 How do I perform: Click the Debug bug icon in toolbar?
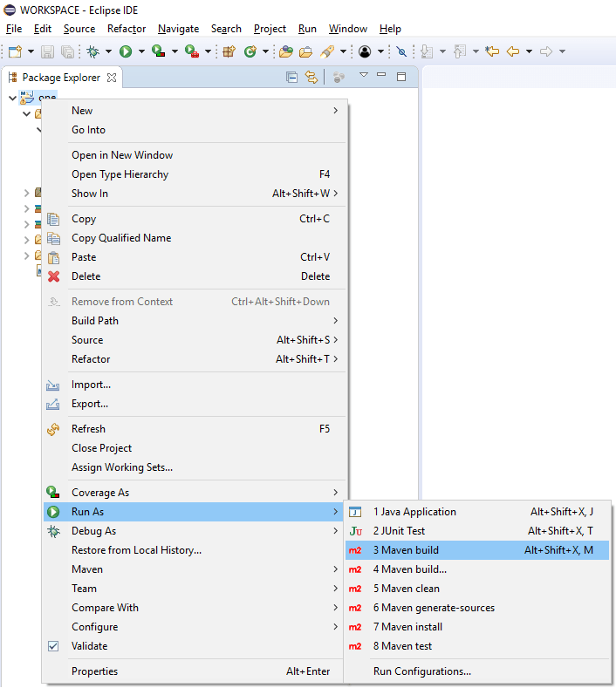coord(92,51)
